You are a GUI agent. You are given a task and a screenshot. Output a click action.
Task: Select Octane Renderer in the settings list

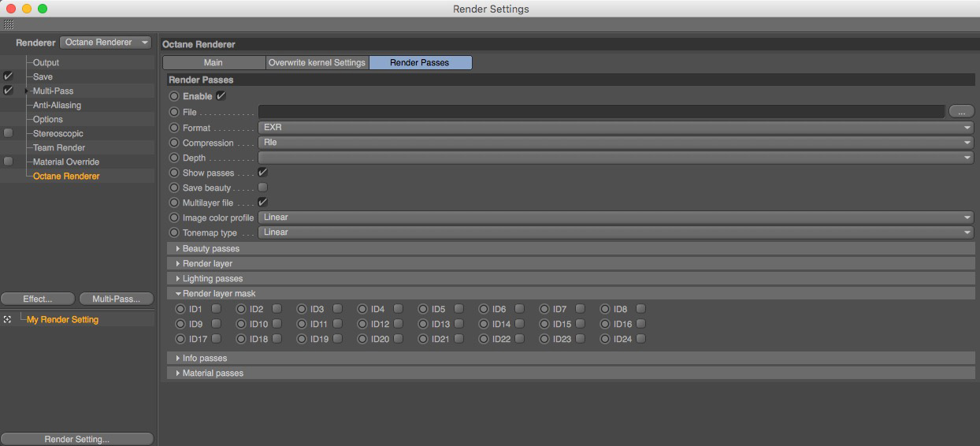pyautogui.click(x=66, y=176)
